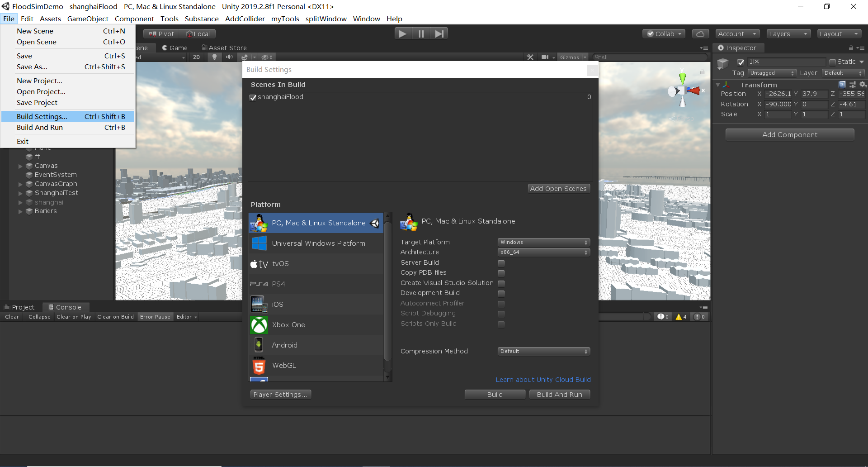This screenshot has height=467, width=868.
Task: Enable the Copy PDB files checkbox
Action: (501, 273)
